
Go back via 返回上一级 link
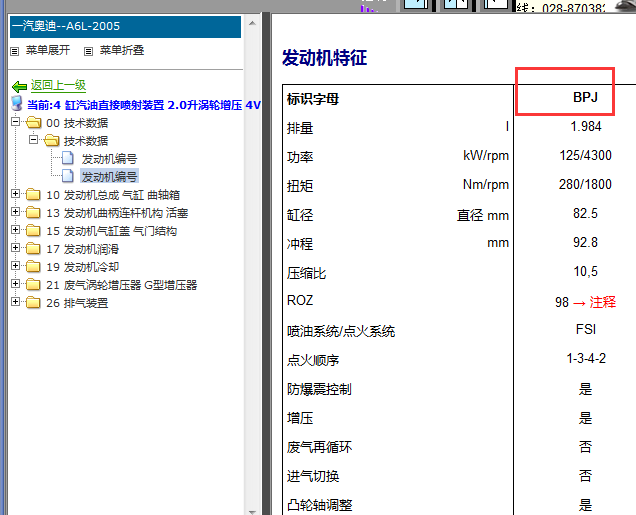(58, 85)
